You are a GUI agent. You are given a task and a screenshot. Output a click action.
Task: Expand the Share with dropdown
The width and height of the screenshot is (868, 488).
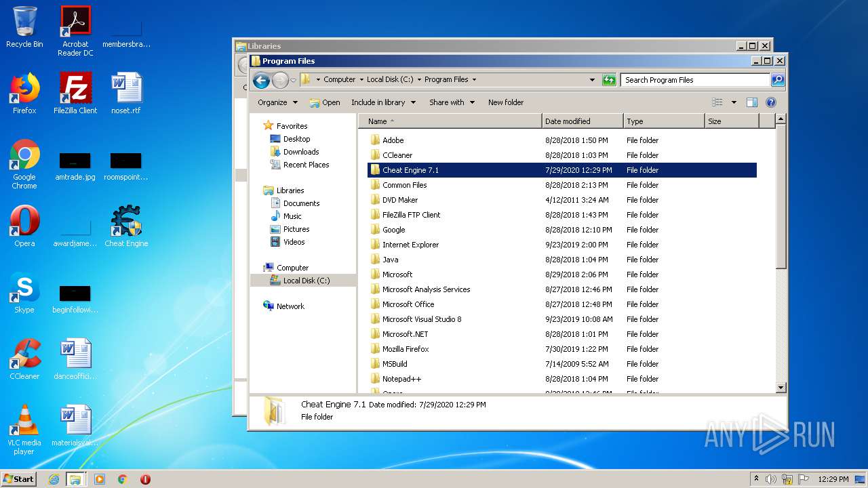click(x=451, y=102)
